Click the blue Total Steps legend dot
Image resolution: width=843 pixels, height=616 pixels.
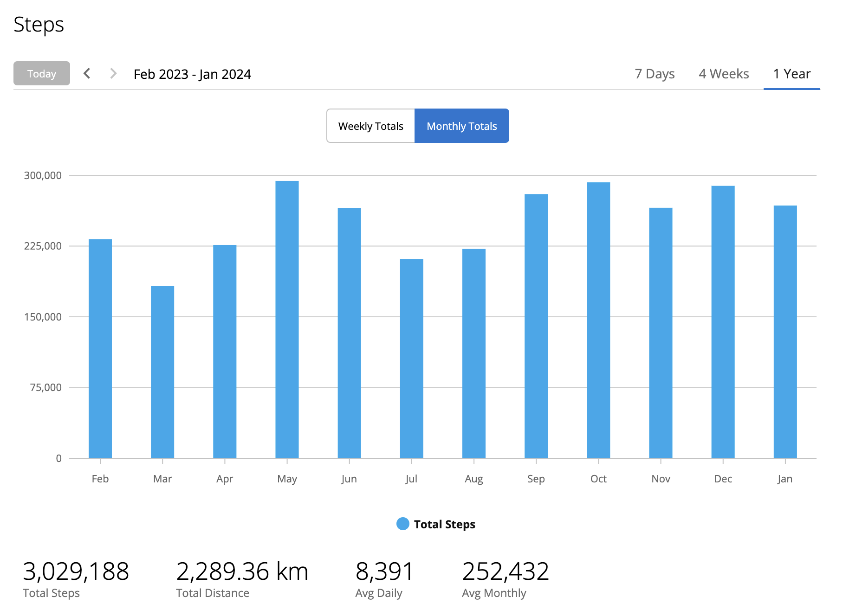[x=402, y=524]
